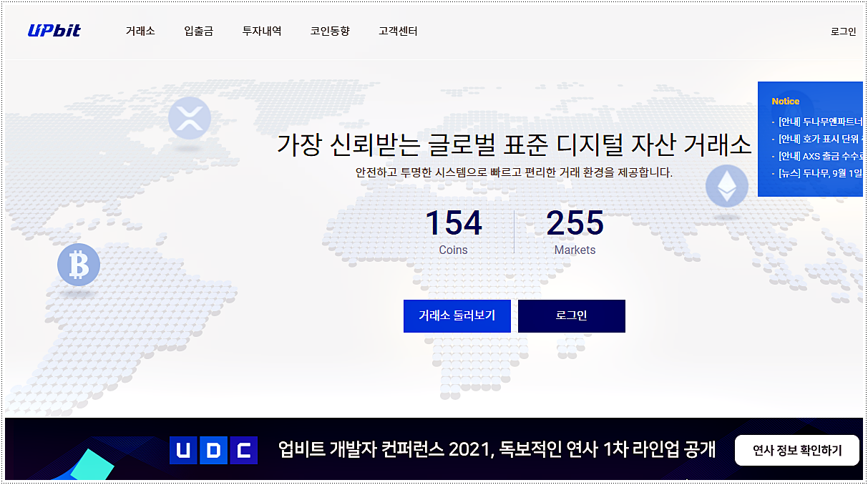Open the 거래소 menu
Viewport: 868px width, 485px height.
140,31
